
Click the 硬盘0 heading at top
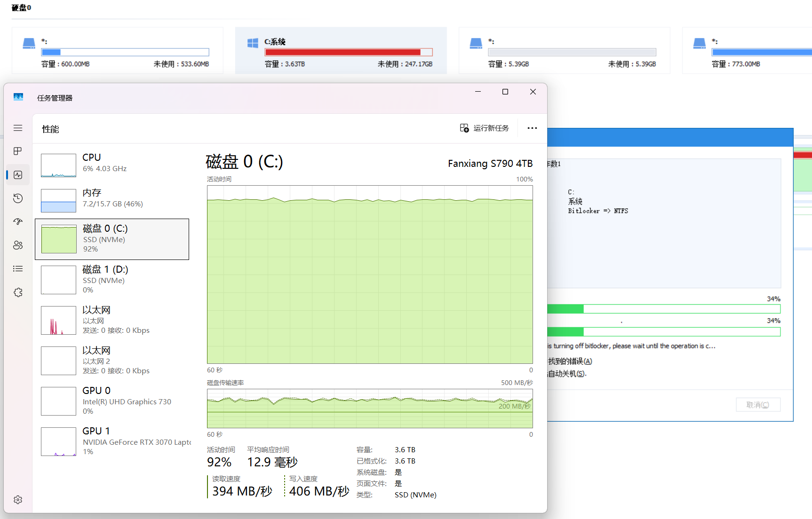click(21, 8)
